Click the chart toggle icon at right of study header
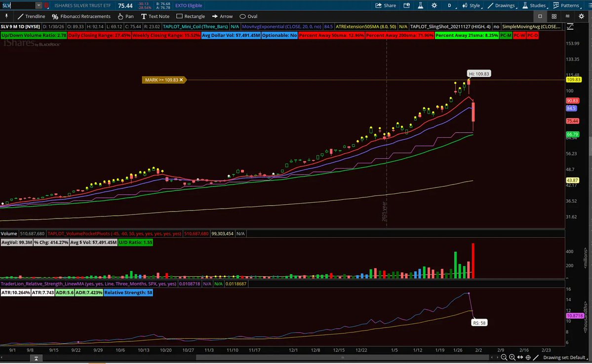The width and height of the screenshot is (592, 364). click(570, 27)
